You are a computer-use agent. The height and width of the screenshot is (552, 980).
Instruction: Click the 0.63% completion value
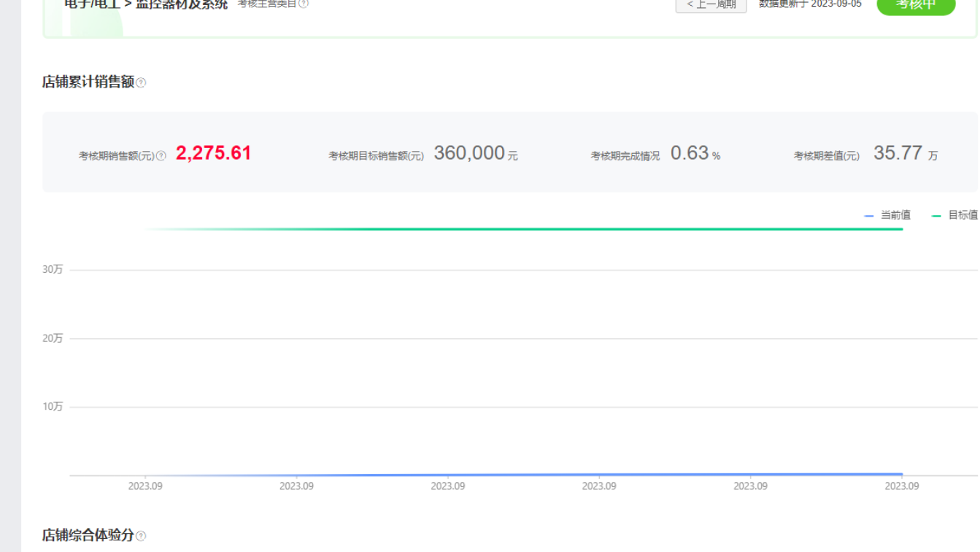click(690, 153)
